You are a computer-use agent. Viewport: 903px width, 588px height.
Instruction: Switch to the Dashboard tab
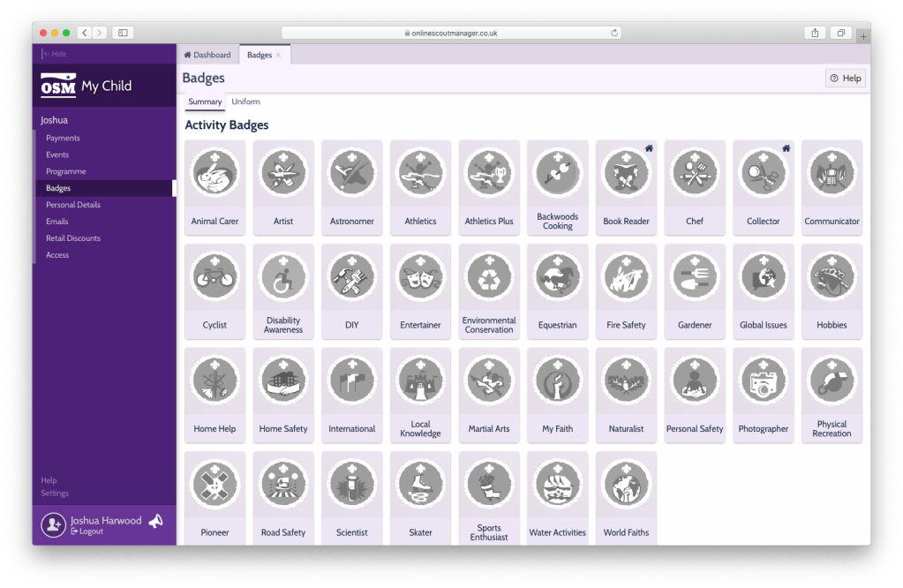[x=207, y=55]
